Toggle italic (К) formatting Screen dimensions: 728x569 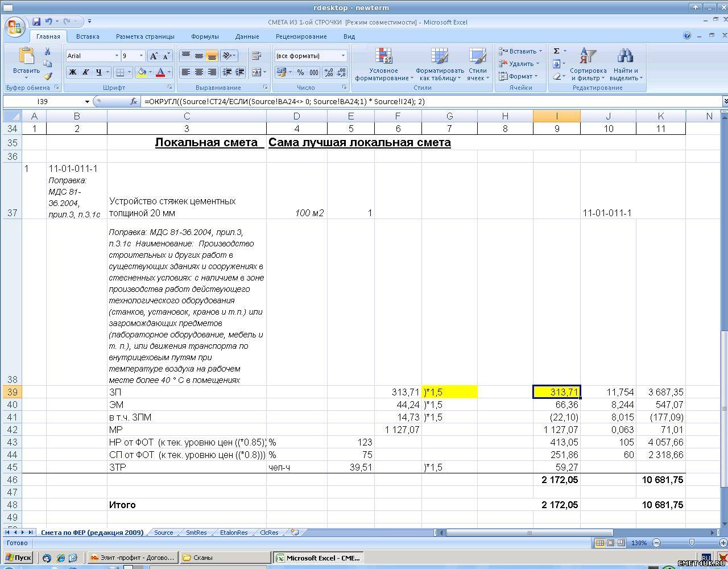click(85, 72)
